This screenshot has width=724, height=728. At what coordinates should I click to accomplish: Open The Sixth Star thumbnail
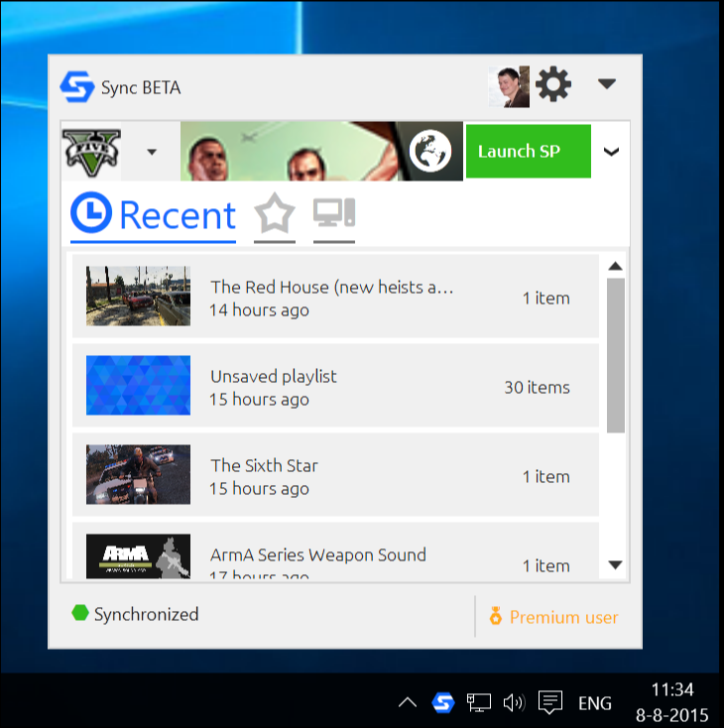coord(138,474)
